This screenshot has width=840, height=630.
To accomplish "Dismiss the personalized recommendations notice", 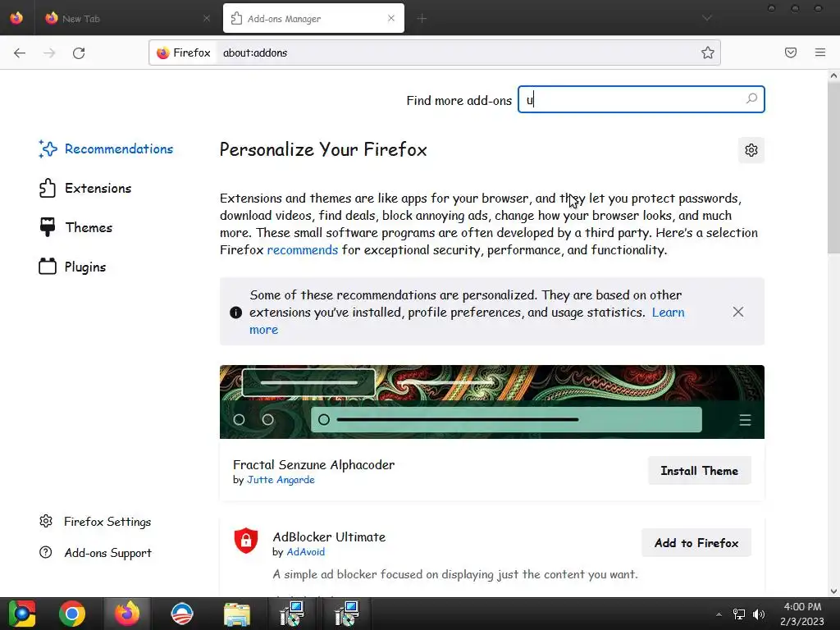I will pyautogui.click(x=738, y=312).
